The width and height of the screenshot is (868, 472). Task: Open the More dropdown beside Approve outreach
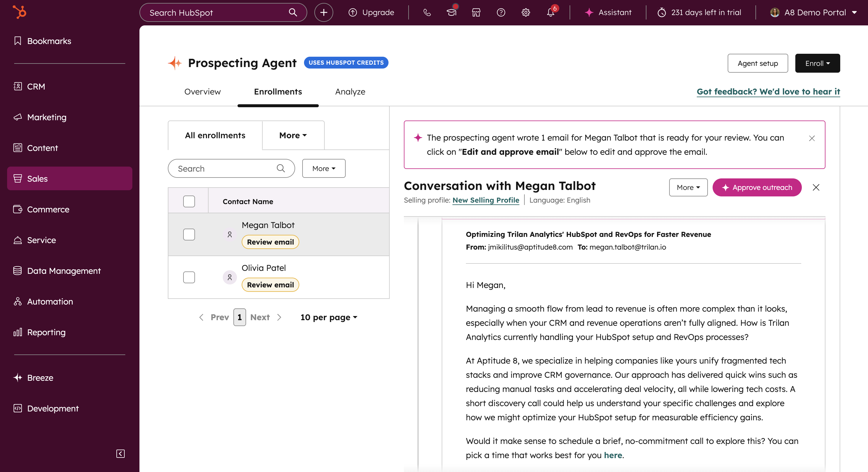point(688,187)
